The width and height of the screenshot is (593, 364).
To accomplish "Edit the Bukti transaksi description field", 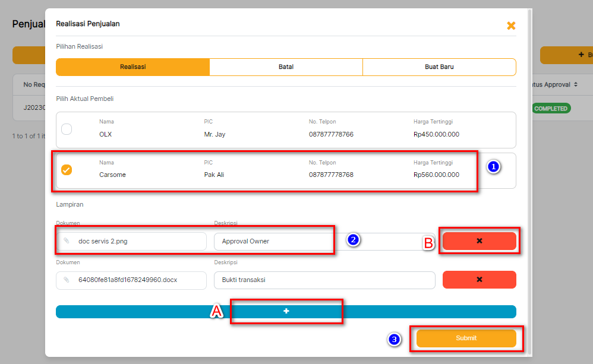I will (324, 280).
